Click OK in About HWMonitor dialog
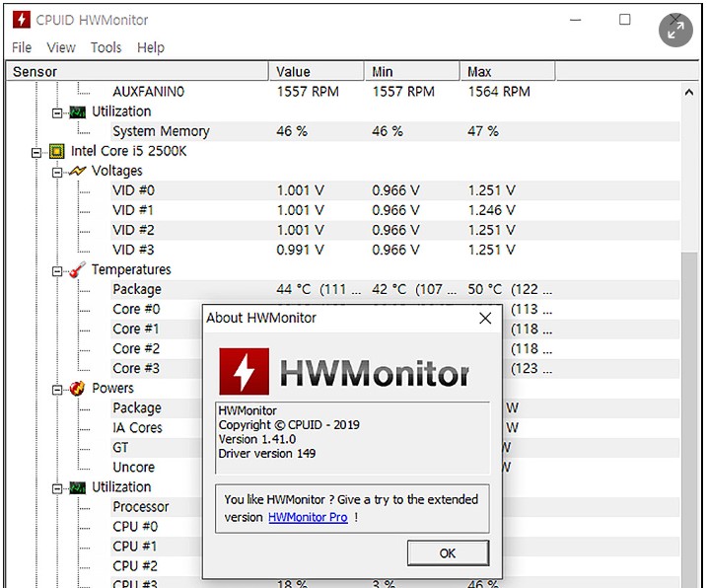Screen dimensions: 707x588 click(x=448, y=553)
